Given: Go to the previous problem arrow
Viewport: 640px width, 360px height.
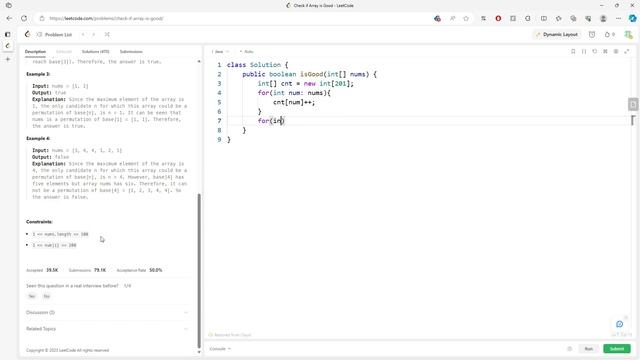Looking at the screenshot, I should [x=83, y=35].
